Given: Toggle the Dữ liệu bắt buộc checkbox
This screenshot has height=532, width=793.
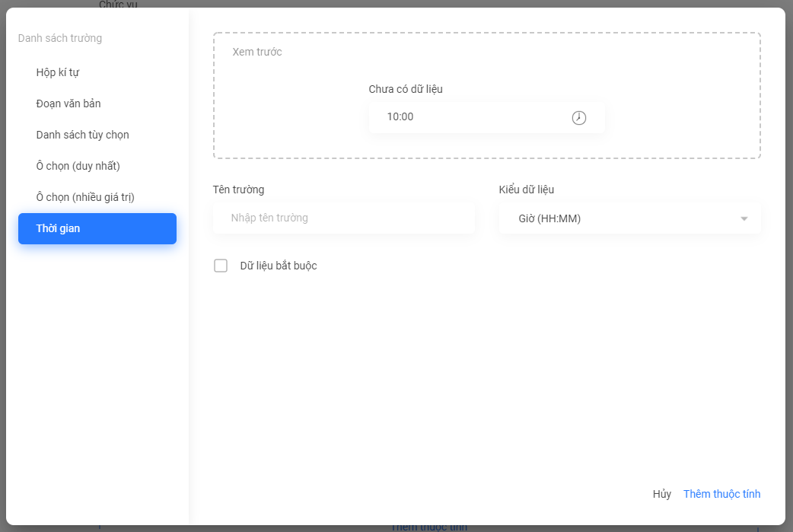Looking at the screenshot, I should (x=221, y=266).
